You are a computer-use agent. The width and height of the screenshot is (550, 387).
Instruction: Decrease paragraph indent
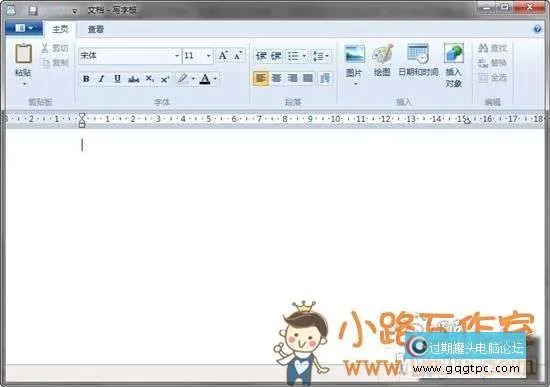[x=261, y=56]
